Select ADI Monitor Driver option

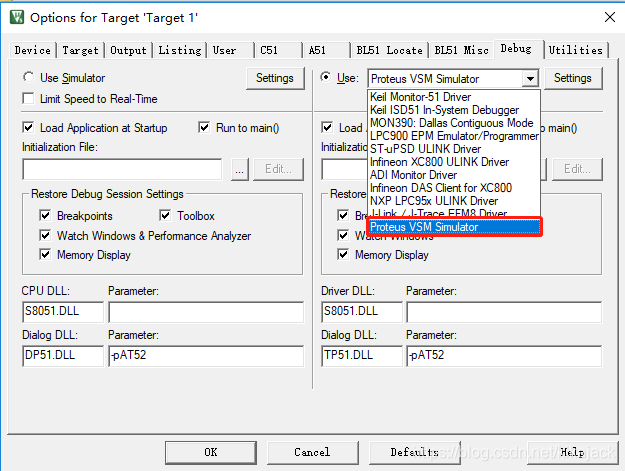coord(454,175)
